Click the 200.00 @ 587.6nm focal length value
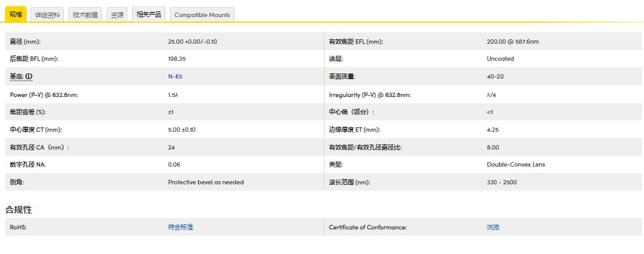 pos(512,42)
